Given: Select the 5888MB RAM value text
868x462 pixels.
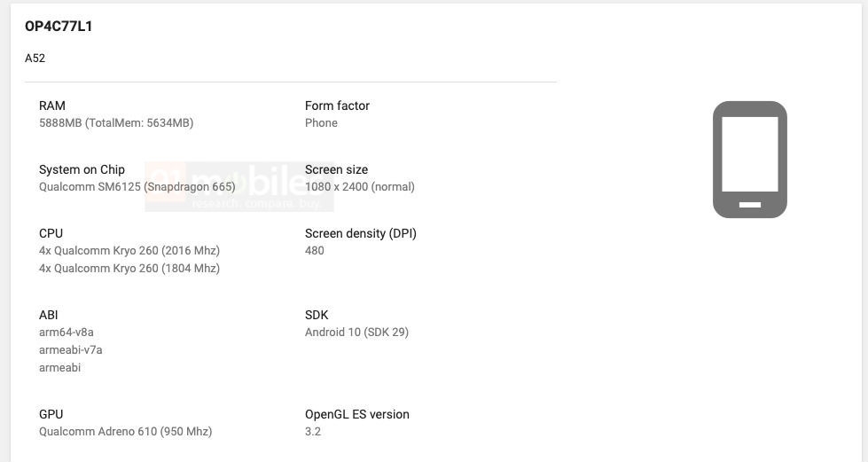Looking at the screenshot, I should click(x=116, y=123).
